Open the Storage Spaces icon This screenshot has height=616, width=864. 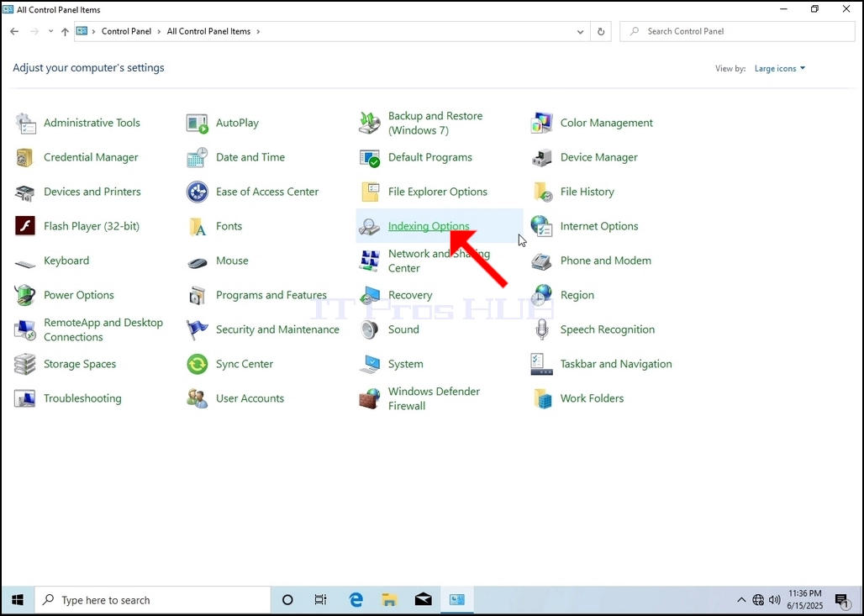click(25, 364)
